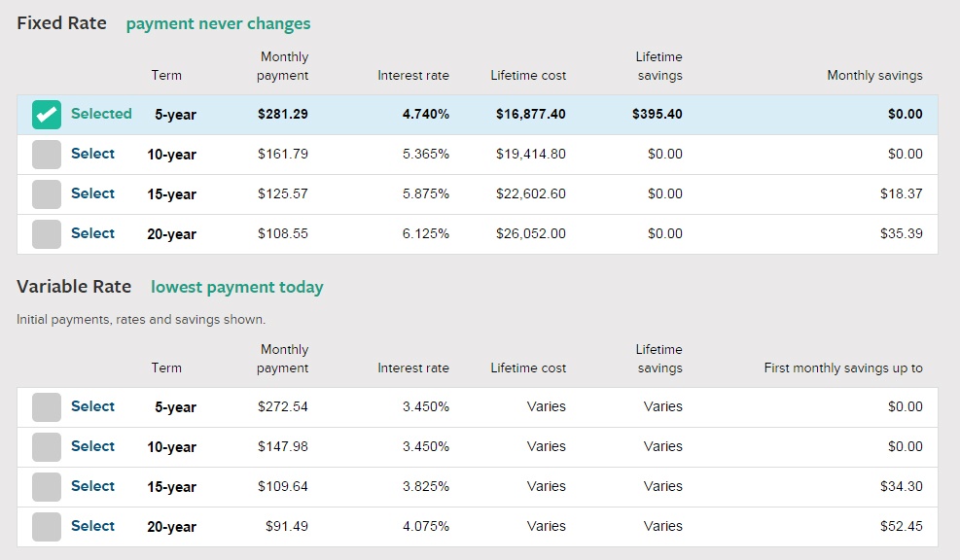Click Select link for 15-year fixed loan
The height and width of the screenshot is (560, 960).
click(x=92, y=193)
